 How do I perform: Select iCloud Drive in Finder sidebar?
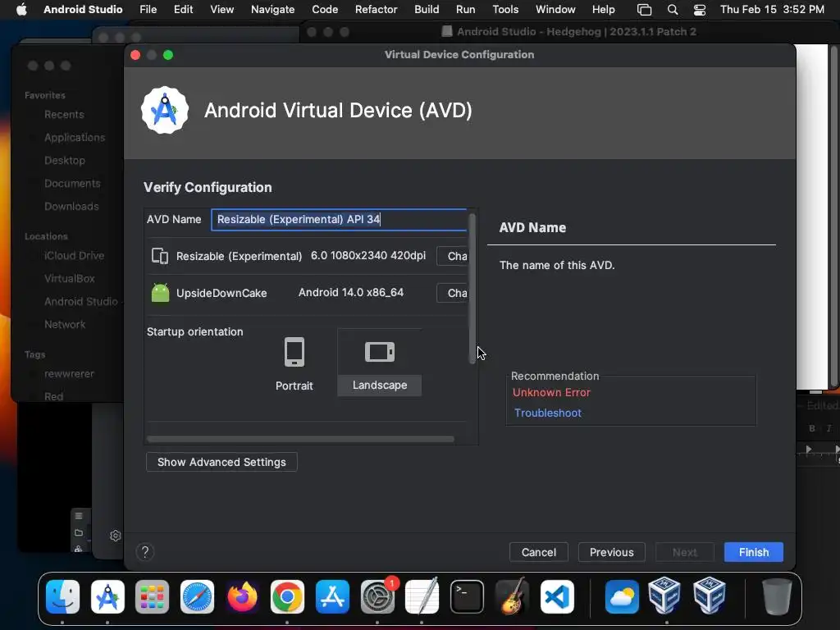click(x=74, y=256)
